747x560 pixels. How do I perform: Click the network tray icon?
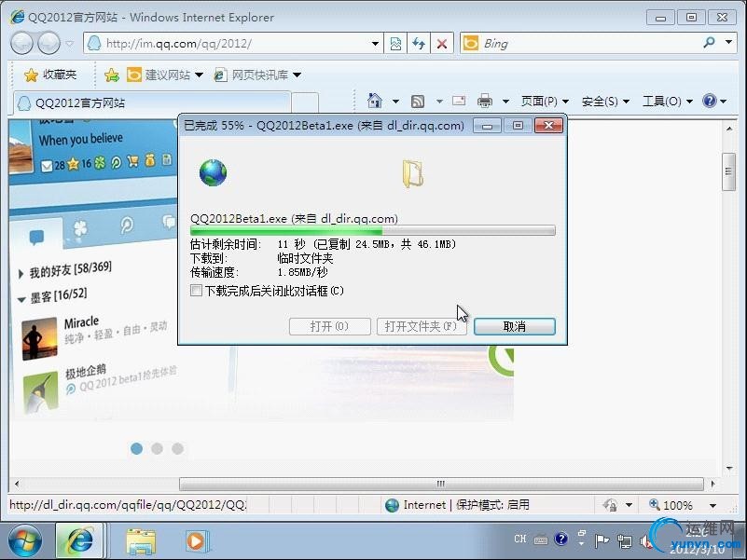click(624, 541)
